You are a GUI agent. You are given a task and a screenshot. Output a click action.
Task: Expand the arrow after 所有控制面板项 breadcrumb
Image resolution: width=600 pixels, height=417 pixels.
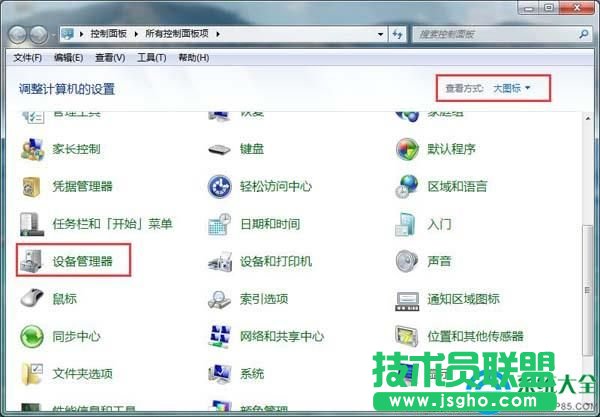[218, 34]
